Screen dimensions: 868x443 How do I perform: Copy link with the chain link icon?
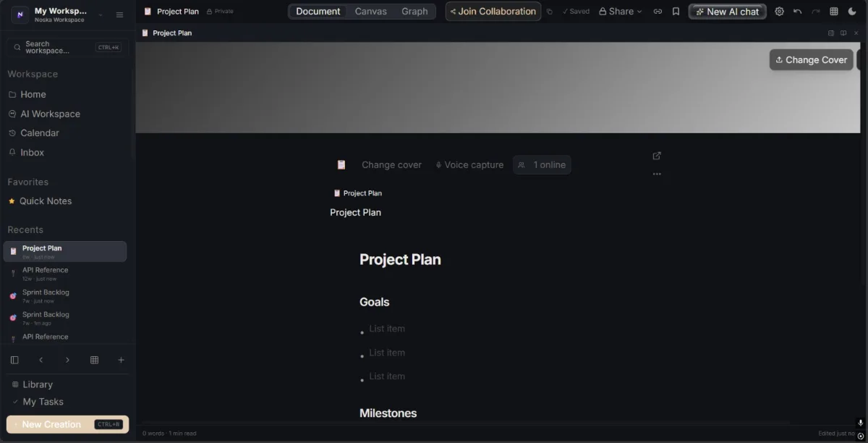click(658, 12)
